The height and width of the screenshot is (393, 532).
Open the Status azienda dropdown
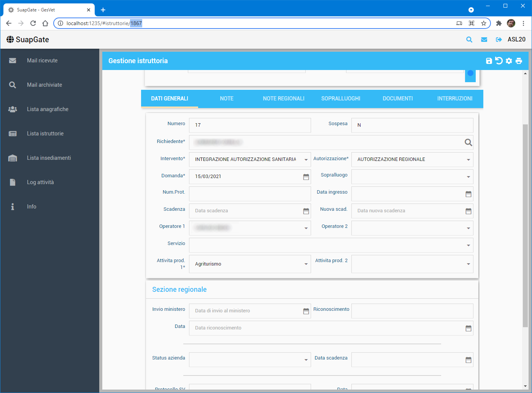[x=306, y=360]
